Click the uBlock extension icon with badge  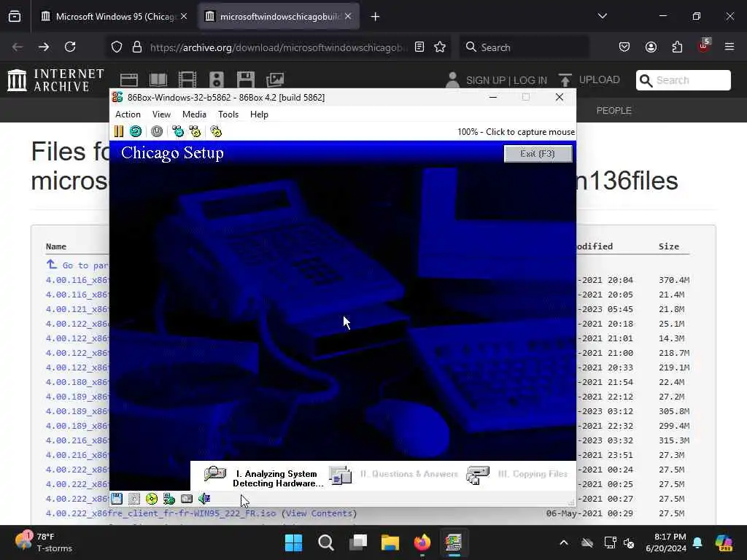(704, 46)
